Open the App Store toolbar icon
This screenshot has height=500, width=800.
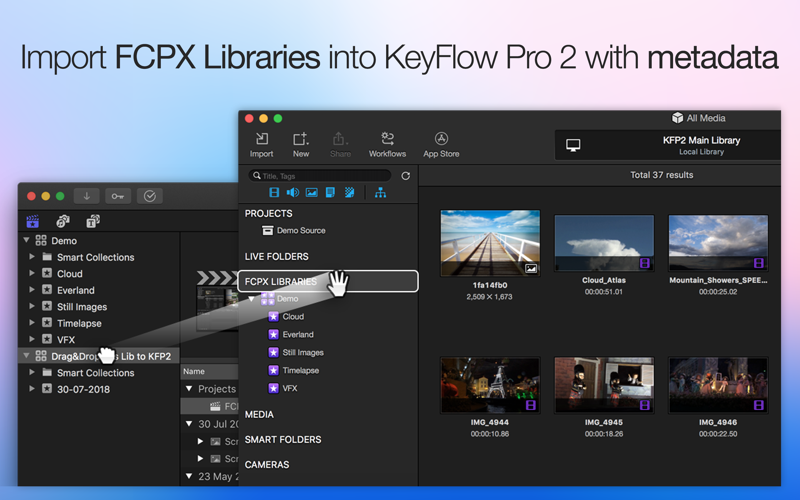[x=441, y=145]
